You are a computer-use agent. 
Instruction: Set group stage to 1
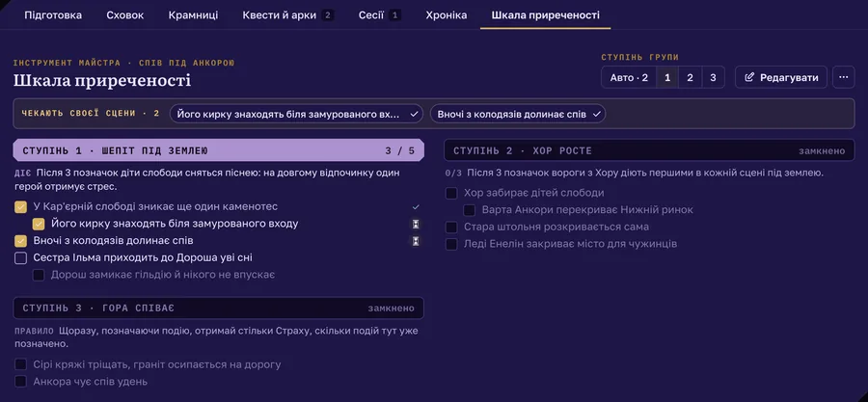pos(667,77)
